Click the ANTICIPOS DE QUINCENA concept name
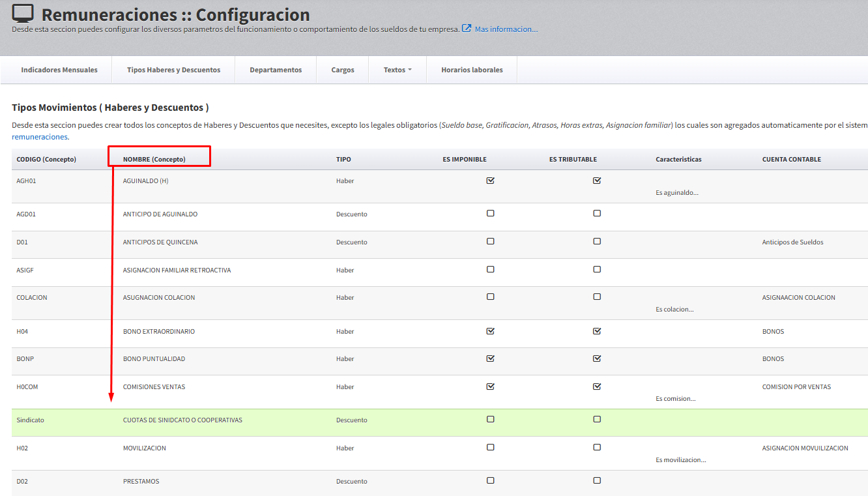The image size is (868, 496). click(x=160, y=242)
